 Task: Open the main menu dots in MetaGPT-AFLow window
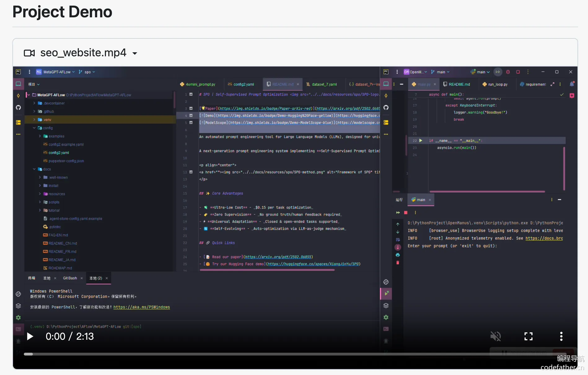pyautogui.click(x=29, y=72)
